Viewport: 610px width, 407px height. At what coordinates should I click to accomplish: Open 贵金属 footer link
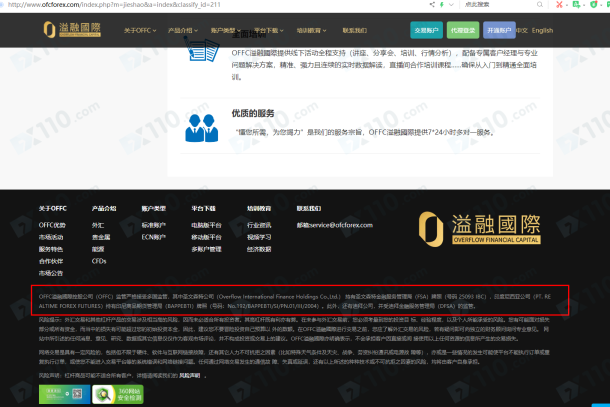coord(101,237)
